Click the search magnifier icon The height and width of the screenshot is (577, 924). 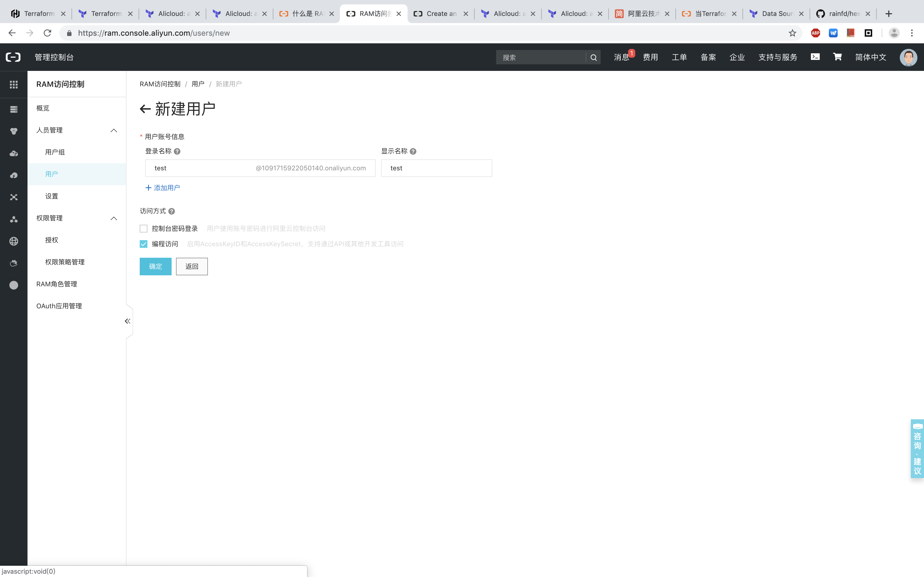[x=593, y=58]
